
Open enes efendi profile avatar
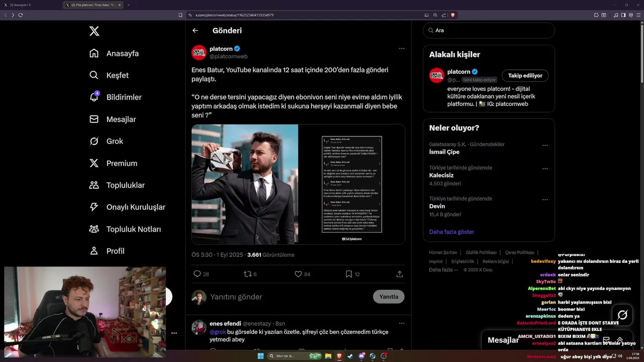coord(199,327)
